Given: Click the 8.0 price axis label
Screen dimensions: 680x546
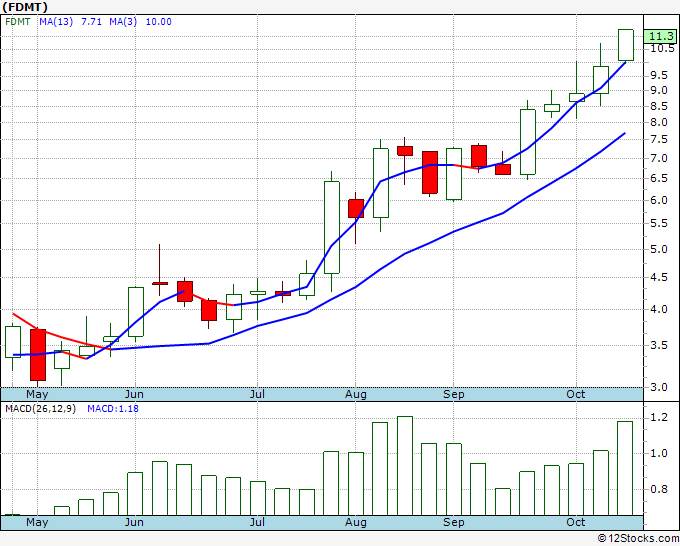Looking at the screenshot, I should [659, 122].
